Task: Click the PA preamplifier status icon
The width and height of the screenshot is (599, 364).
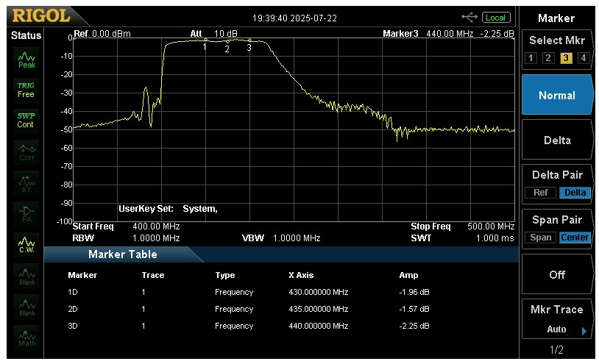Action: [26, 213]
